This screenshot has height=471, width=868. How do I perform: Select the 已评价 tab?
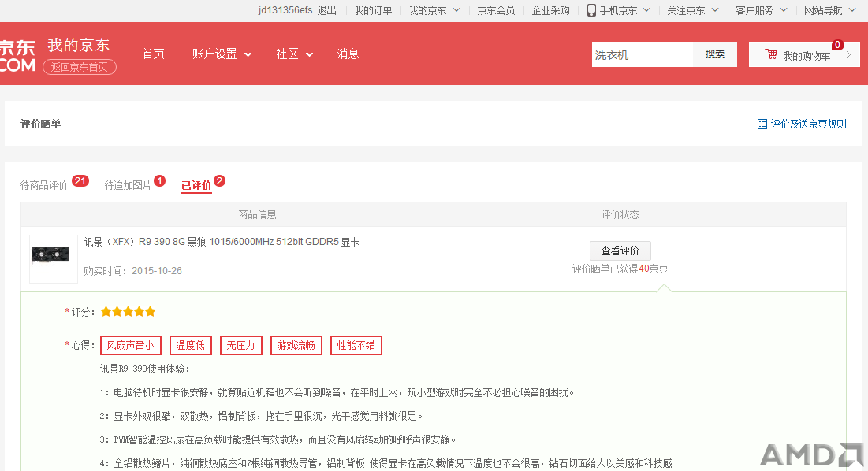click(x=196, y=185)
